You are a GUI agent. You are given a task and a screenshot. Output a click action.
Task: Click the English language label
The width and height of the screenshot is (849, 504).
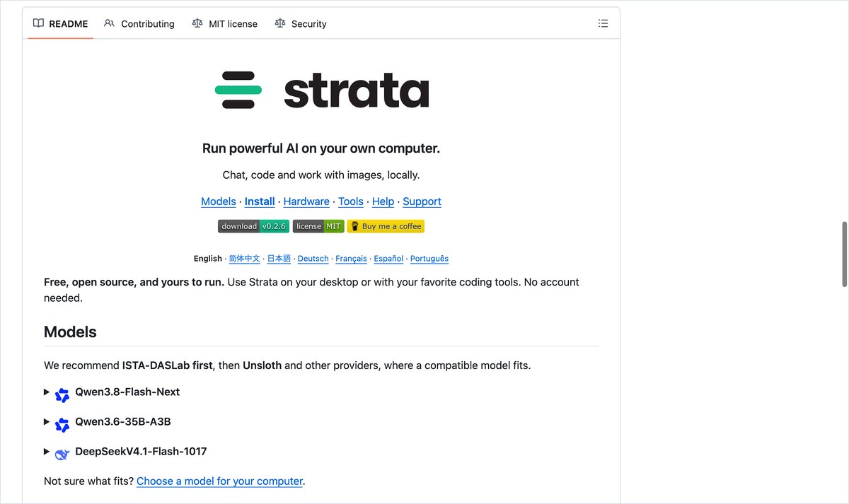tap(208, 259)
